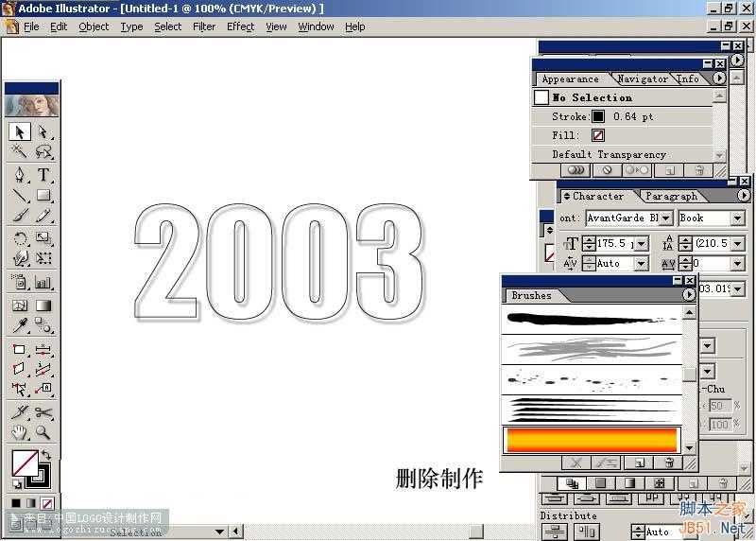Select the Column Graph tool
This screenshot has width=756, height=541.
43,282
